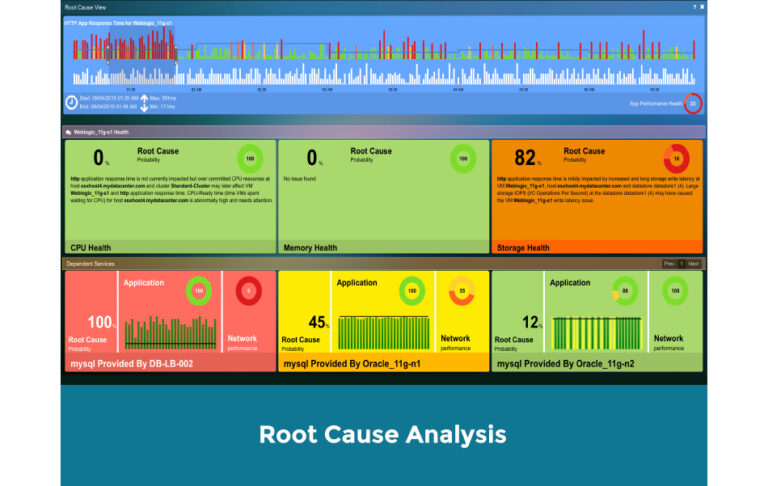Select page 1 in Dependent Services pager
Viewport: 768px width, 486px height.
coord(681,264)
